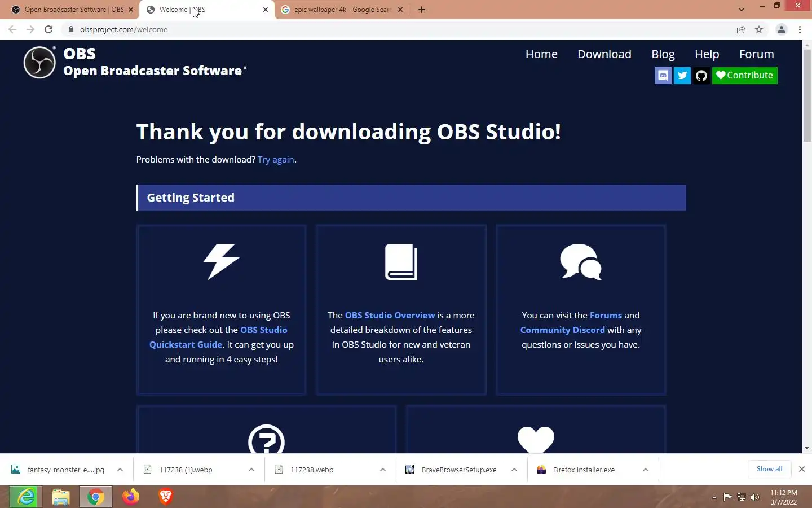Screen dimensions: 812x508
Task: Open the OBS Studio Quickstart Guide link
Action: (218, 337)
